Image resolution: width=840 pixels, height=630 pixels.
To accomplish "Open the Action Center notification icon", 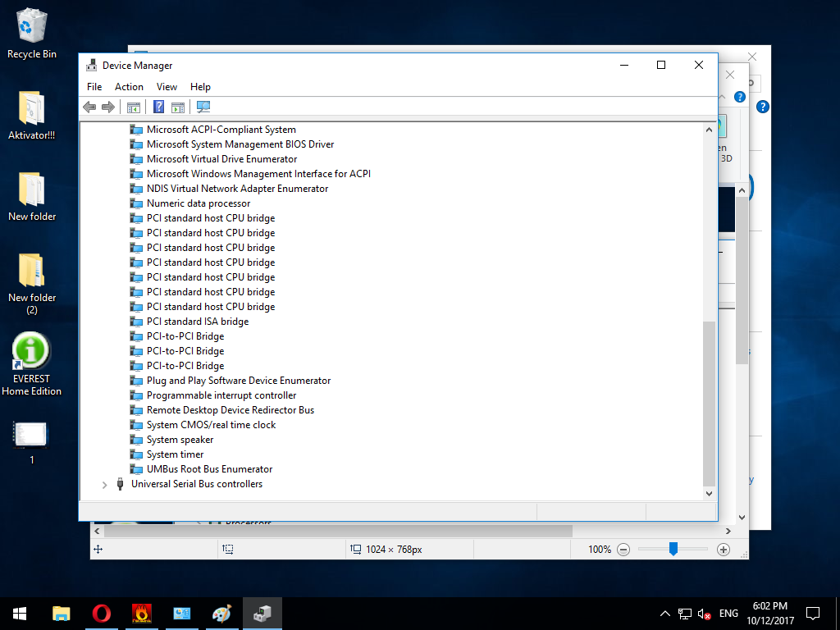I will click(x=813, y=614).
